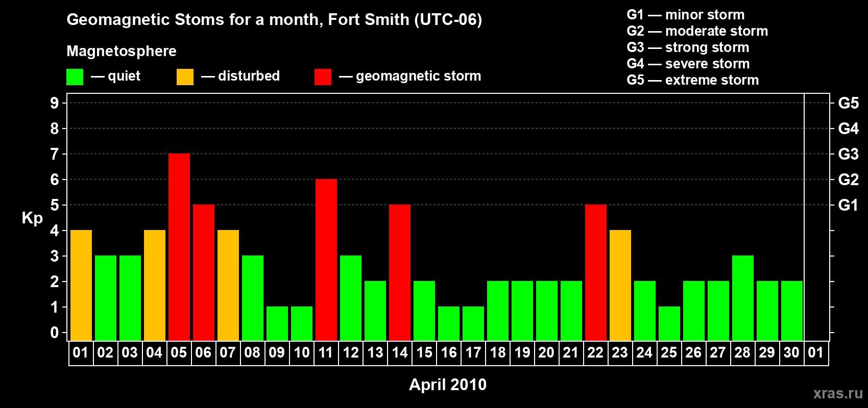
Task: Click the green bar for April 02
Action: 106,298
